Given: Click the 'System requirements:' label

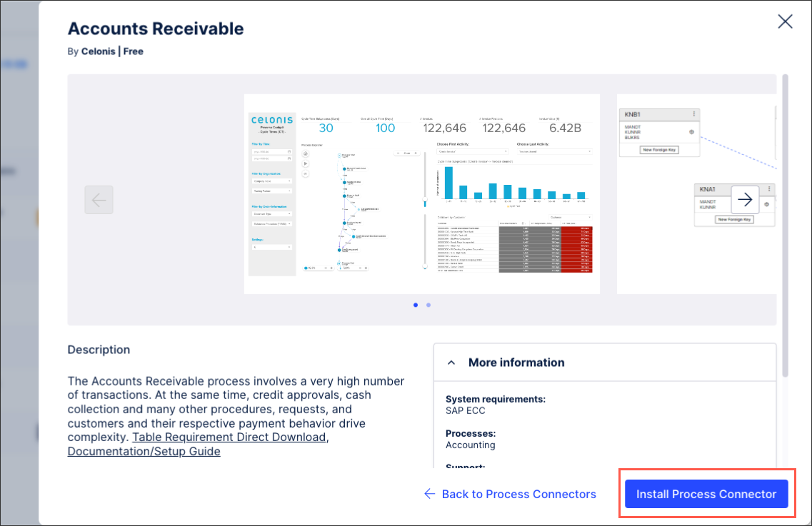Looking at the screenshot, I should (x=496, y=399).
